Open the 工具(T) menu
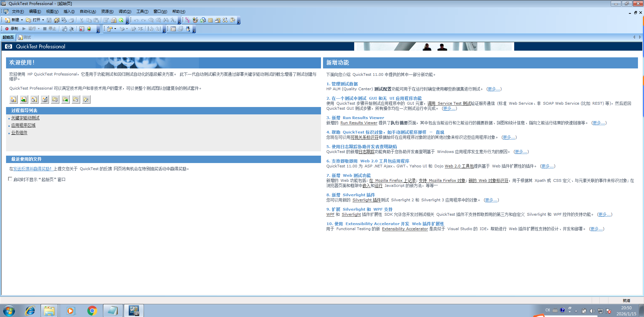The height and width of the screenshot is (317, 644). pyautogui.click(x=142, y=11)
